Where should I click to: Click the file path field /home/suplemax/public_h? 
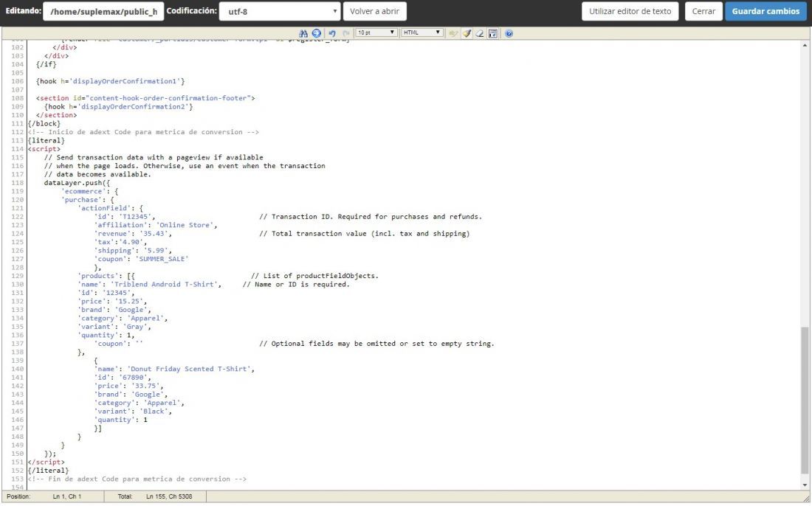tap(103, 11)
